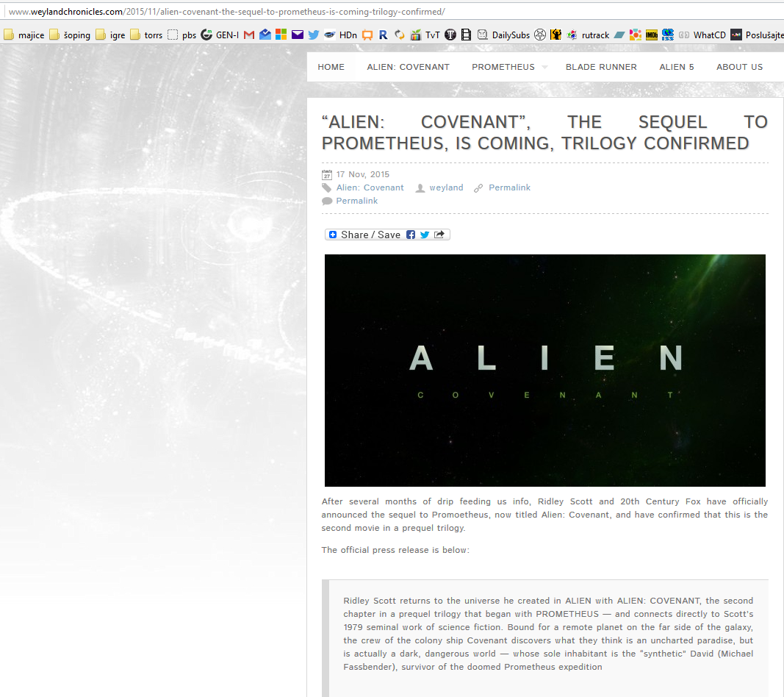The image size is (784, 697).
Task: Open the TvT bookmark
Action: [x=425, y=35]
